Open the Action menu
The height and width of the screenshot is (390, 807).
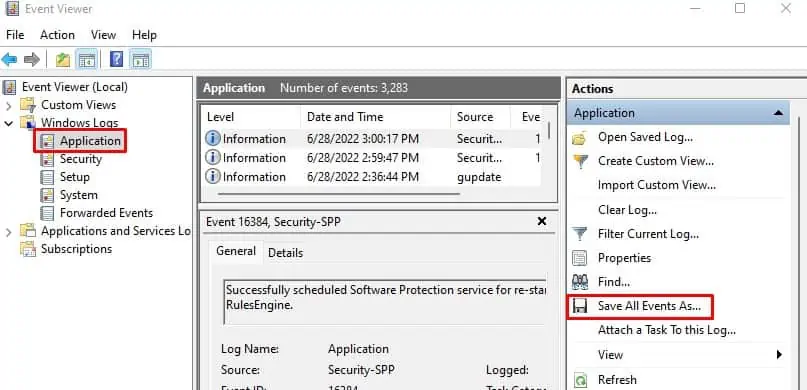57,35
